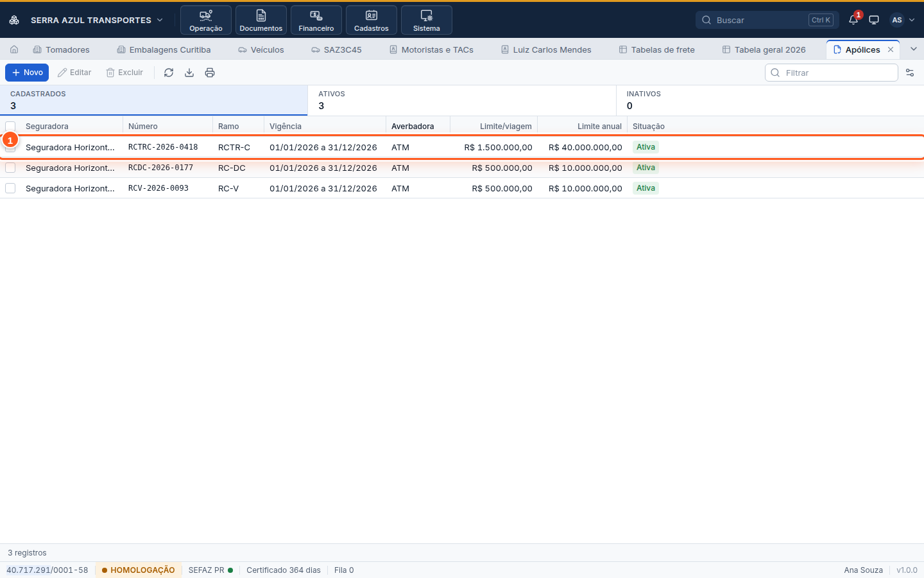Switch to the Veículos tab
Viewport: 924px width, 578px height.
click(x=261, y=49)
